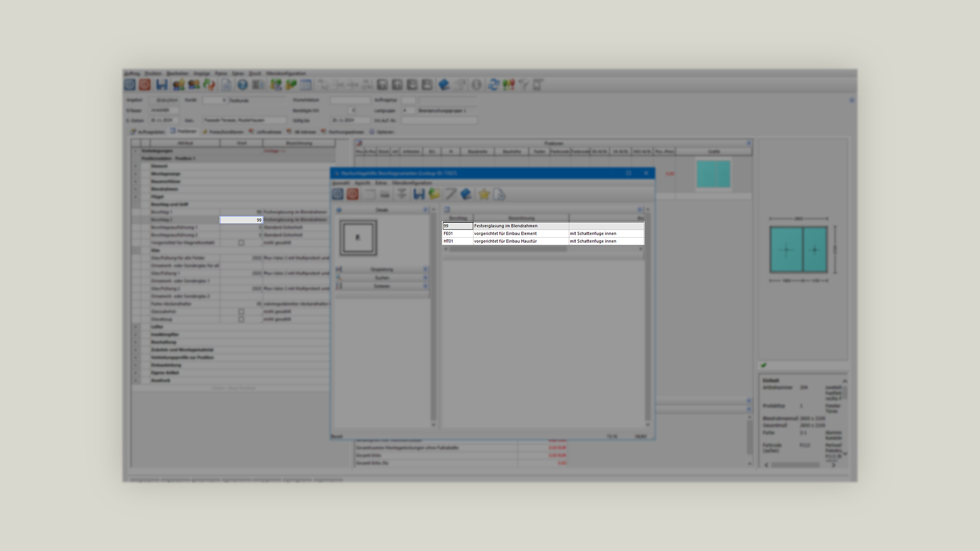Click the red power icon in main toolbar
Viewport: 980px width, 551px height.
click(145, 85)
